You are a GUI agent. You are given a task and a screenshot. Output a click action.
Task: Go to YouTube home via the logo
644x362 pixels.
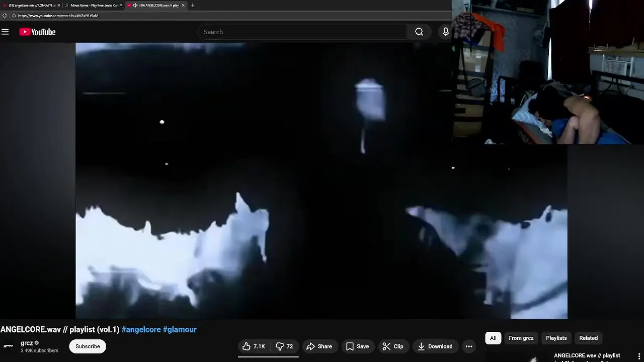coord(37,32)
